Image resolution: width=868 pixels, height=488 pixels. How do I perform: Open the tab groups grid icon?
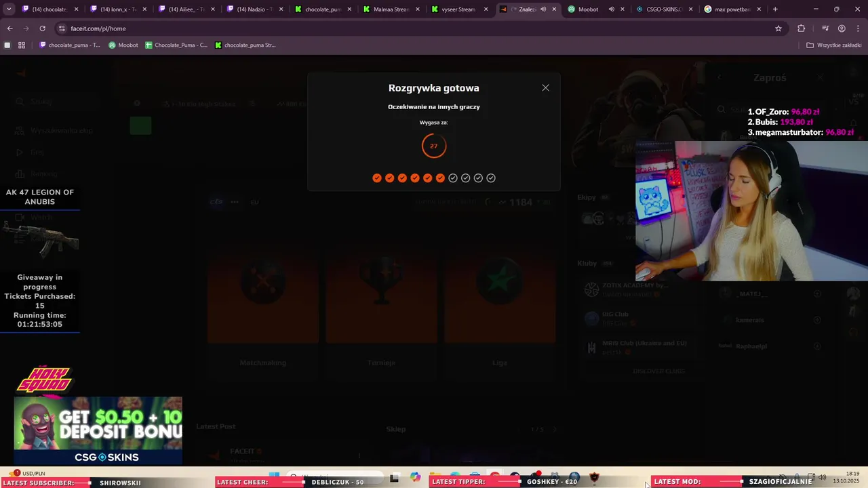tap(22, 45)
